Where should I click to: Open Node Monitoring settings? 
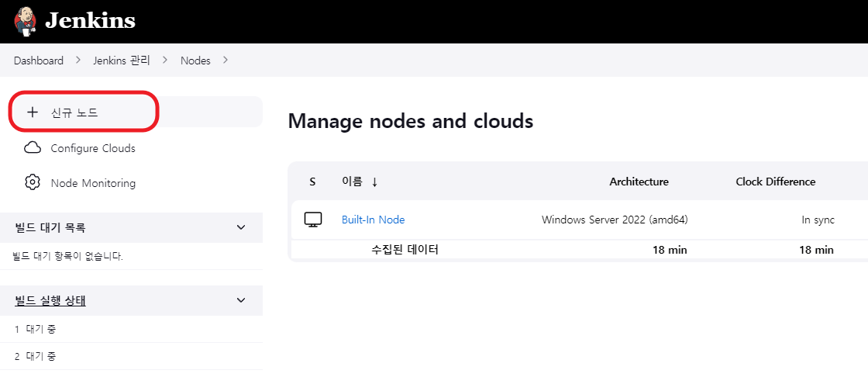[x=93, y=183]
